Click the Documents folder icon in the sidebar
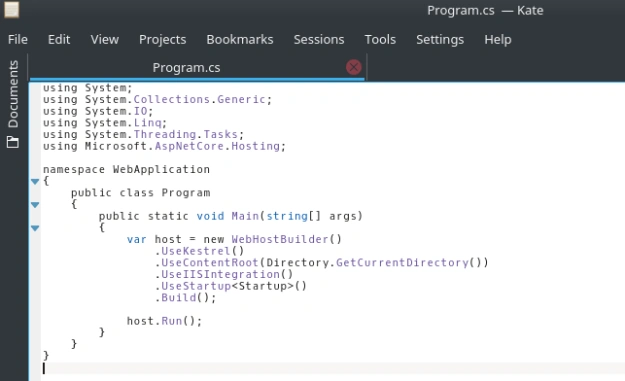 pos(13,142)
